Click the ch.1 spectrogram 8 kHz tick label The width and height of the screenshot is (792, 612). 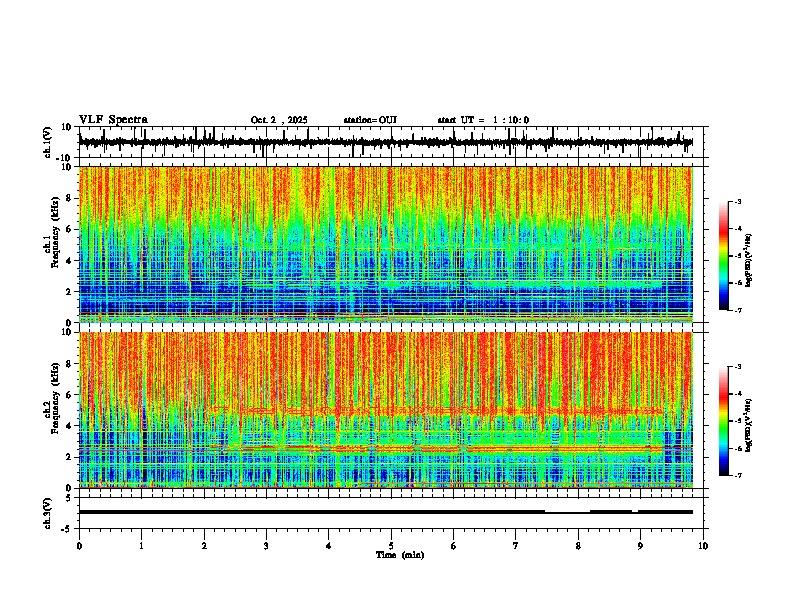68,198
